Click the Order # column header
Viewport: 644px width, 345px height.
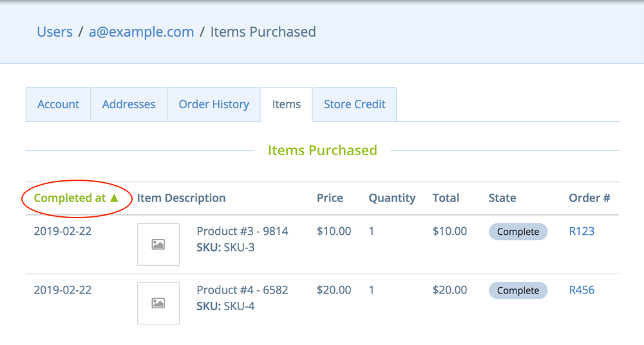589,198
